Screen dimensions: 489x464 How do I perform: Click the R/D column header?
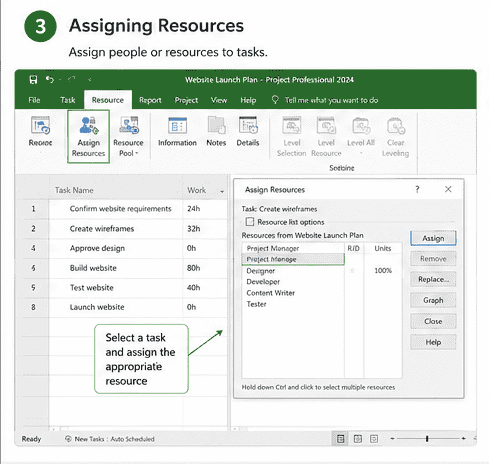pos(353,248)
